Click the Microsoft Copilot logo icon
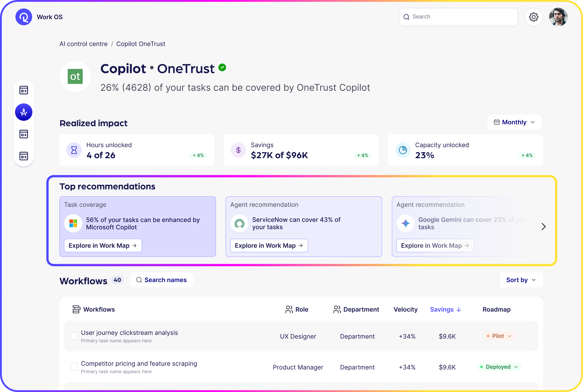The height and width of the screenshot is (392, 583). coord(73,223)
